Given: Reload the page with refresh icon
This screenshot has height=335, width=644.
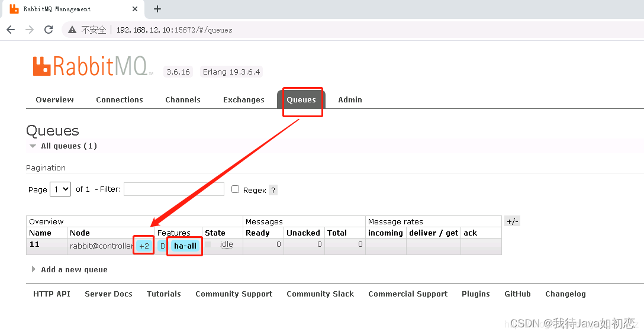Looking at the screenshot, I should pos(49,30).
